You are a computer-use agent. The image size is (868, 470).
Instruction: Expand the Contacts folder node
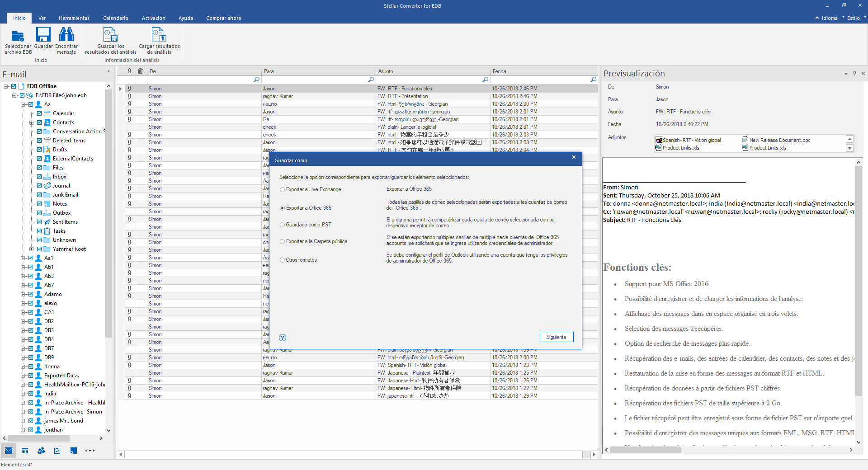click(x=31, y=122)
